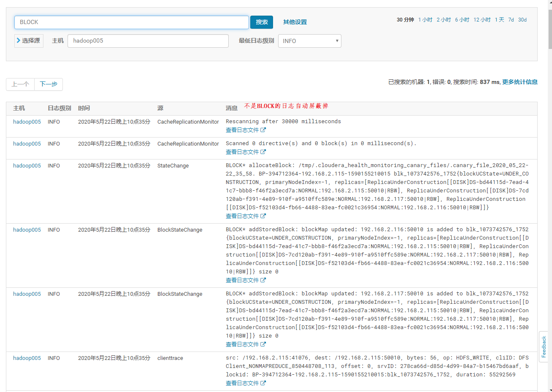
Task: Click the 下一步 next page button
Action: pos(49,84)
